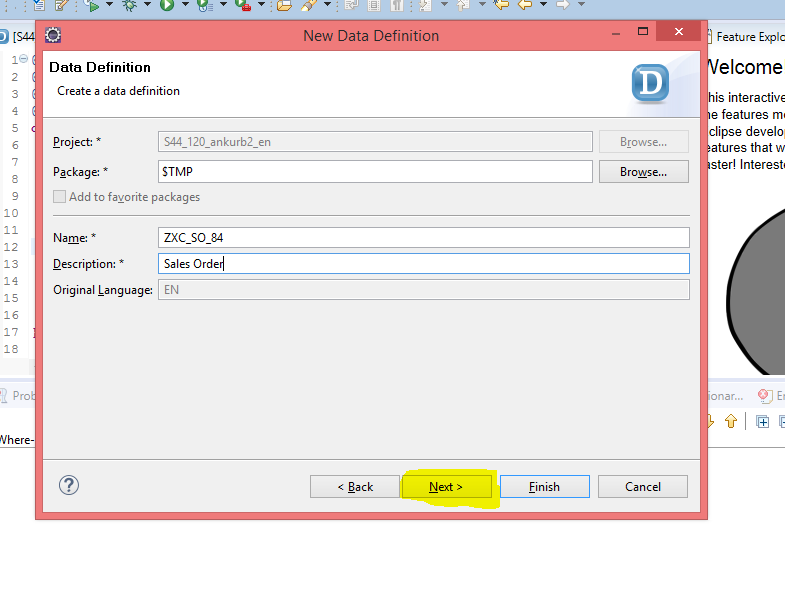Screen dimensions: 785x597
Task: Click the help question mark icon
Action: 69,486
